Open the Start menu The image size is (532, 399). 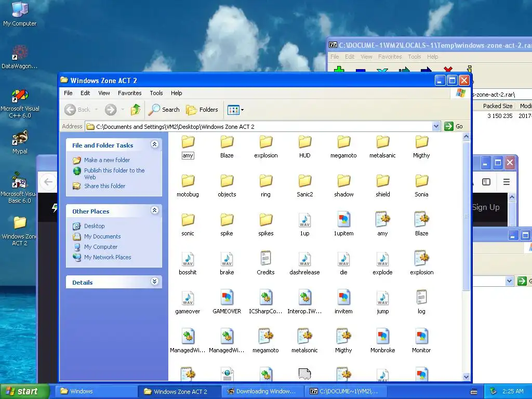[24, 391]
